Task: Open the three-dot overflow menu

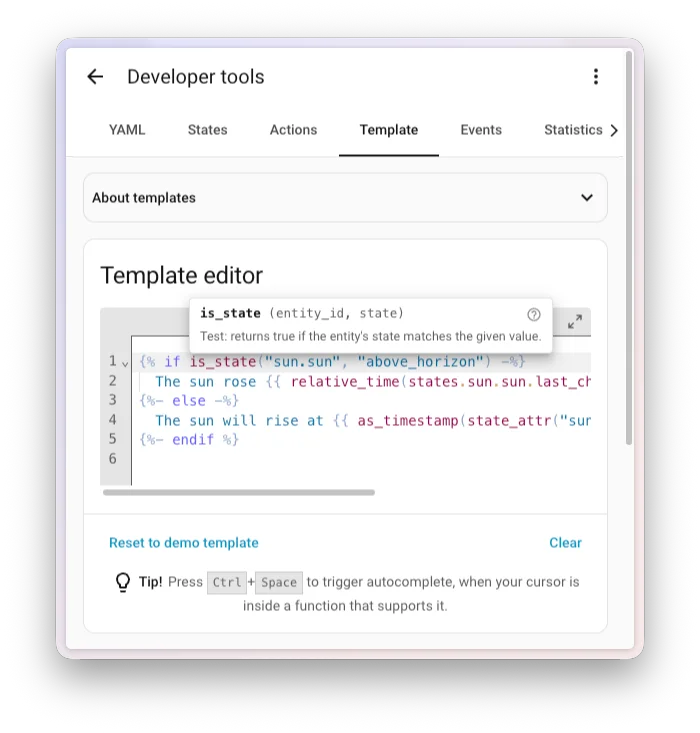Action: coord(595,77)
